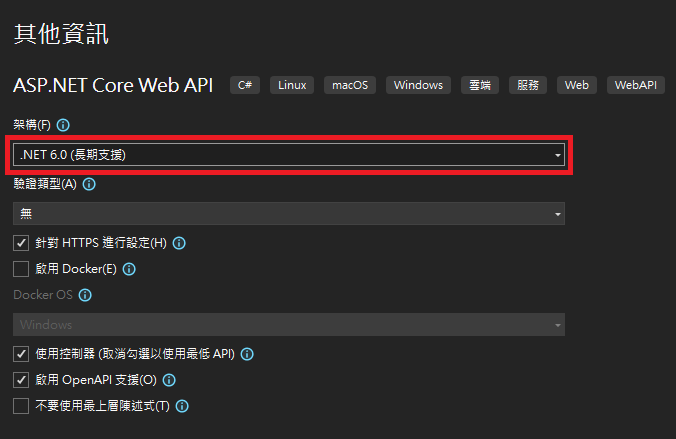The image size is (676, 439).
Task: Toggle 啟用 OpenAPI 支援(O) checkbox
Action: 21,380
